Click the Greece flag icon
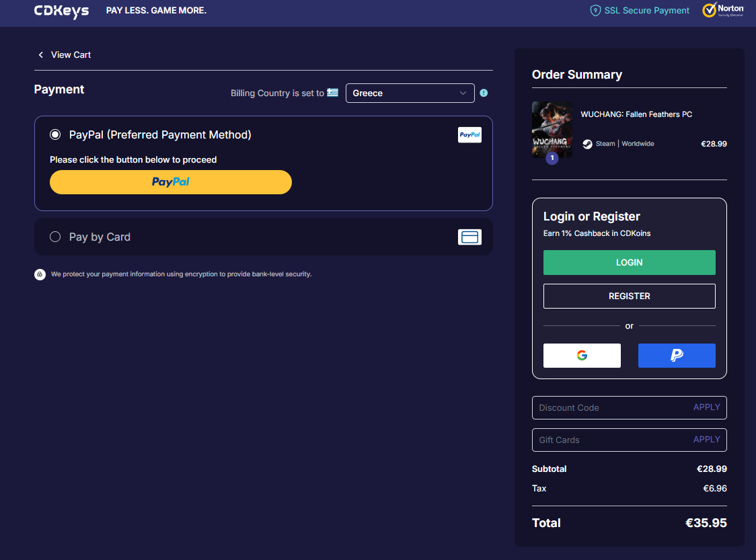This screenshot has height=560, width=756. point(333,93)
